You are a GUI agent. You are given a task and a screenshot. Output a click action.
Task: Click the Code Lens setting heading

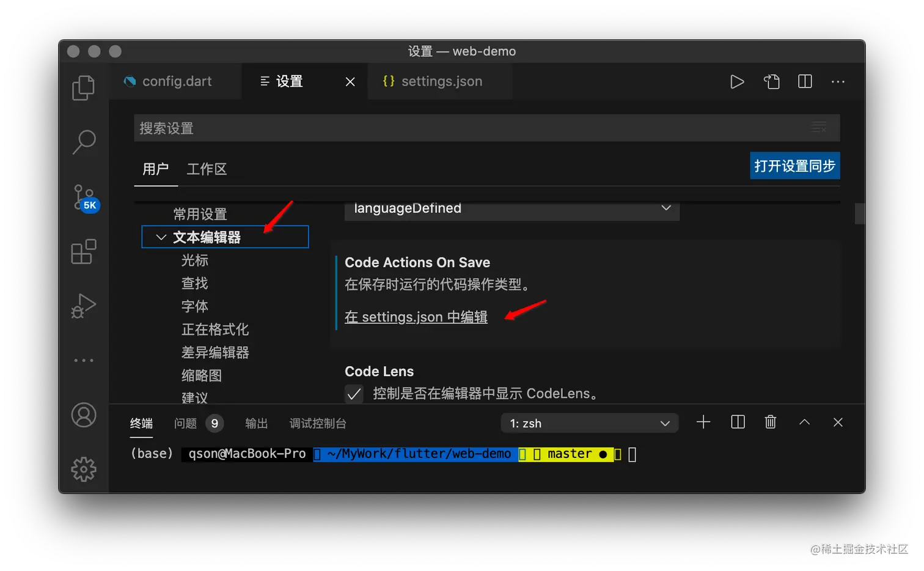[x=379, y=371]
